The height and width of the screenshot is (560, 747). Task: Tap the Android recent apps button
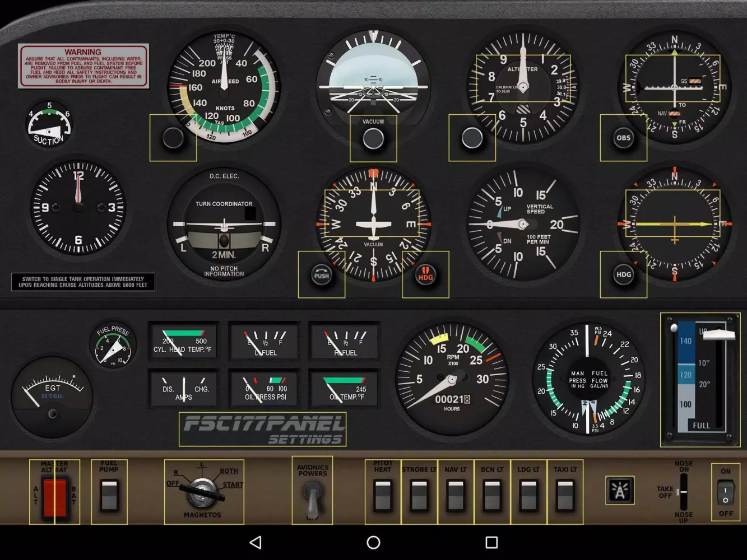pyautogui.click(x=491, y=542)
